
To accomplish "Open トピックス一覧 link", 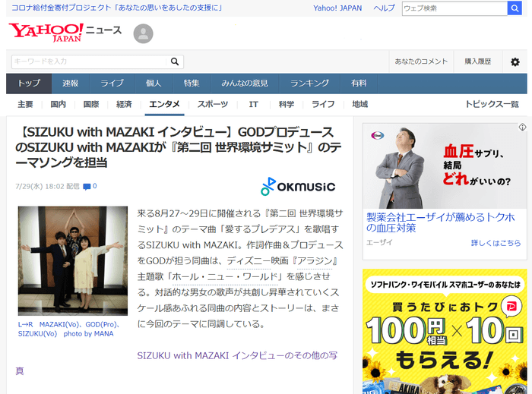I will click(x=492, y=104).
